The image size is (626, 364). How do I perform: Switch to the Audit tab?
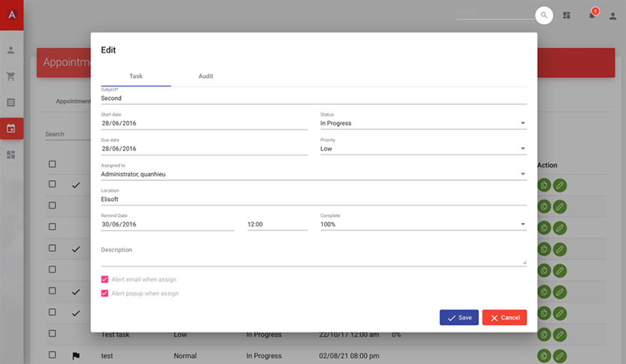pos(206,77)
